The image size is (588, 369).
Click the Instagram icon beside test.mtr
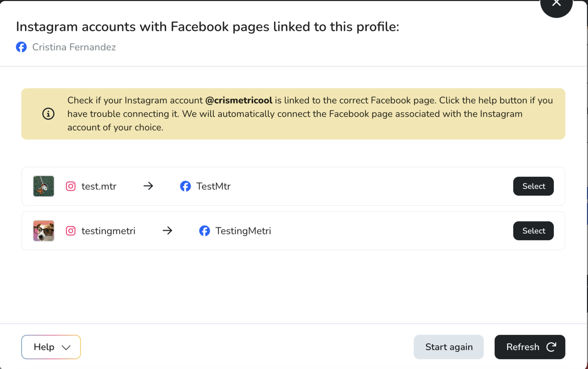tap(71, 186)
